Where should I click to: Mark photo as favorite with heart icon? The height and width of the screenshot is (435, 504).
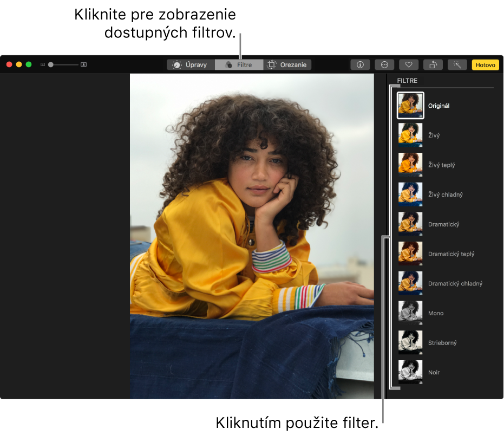tap(409, 64)
